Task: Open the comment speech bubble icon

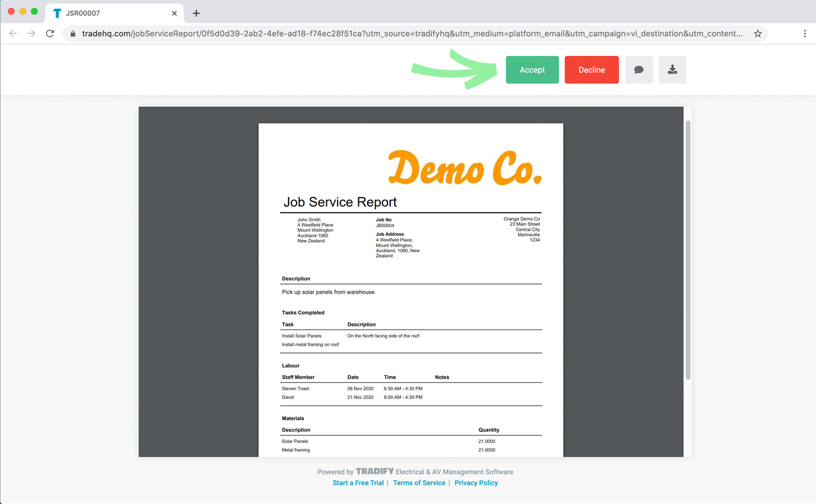Action: [x=639, y=70]
